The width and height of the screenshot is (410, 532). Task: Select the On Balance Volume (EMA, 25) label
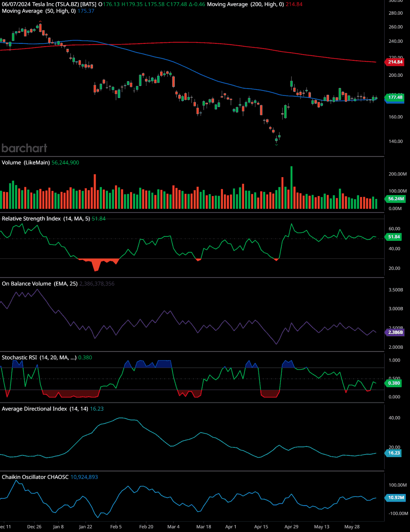click(x=40, y=283)
